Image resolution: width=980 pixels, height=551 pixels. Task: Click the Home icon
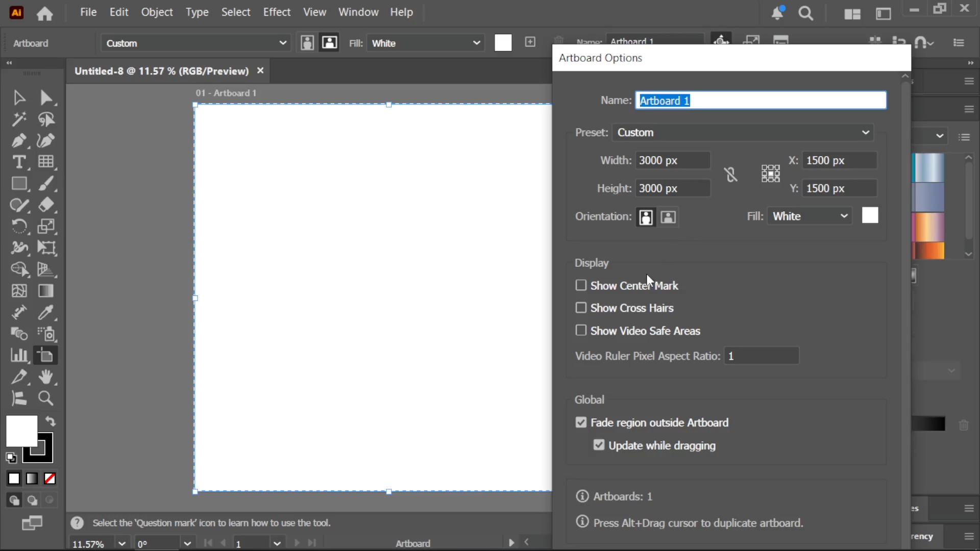(x=44, y=13)
